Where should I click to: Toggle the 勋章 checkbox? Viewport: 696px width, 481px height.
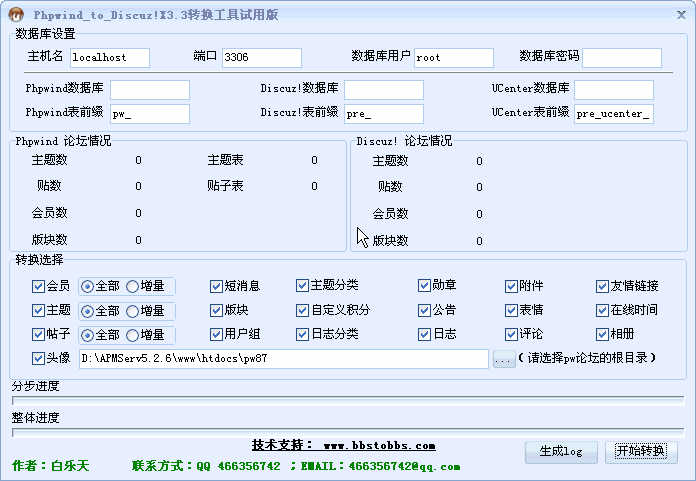[x=424, y=285]
